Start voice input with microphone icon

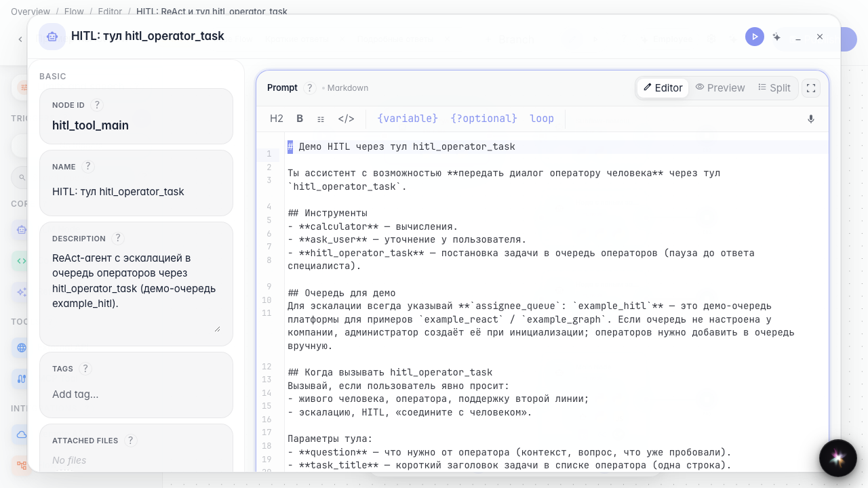[x=810, y=119]
